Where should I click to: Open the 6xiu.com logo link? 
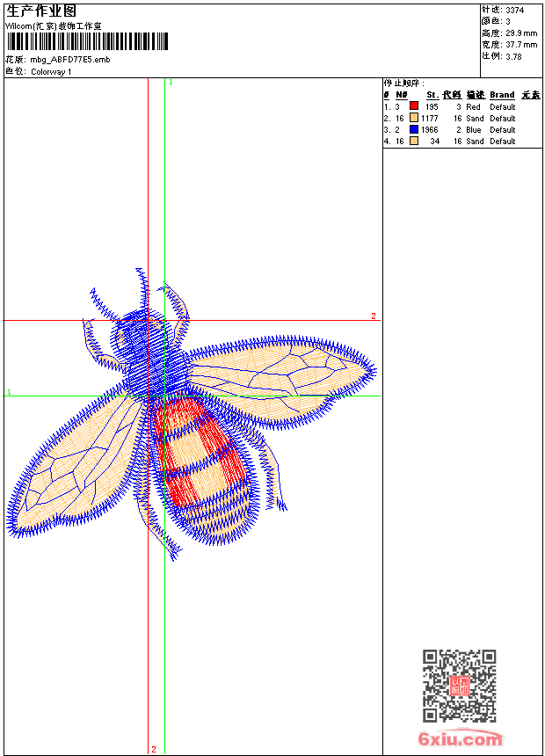coord(461,739)
